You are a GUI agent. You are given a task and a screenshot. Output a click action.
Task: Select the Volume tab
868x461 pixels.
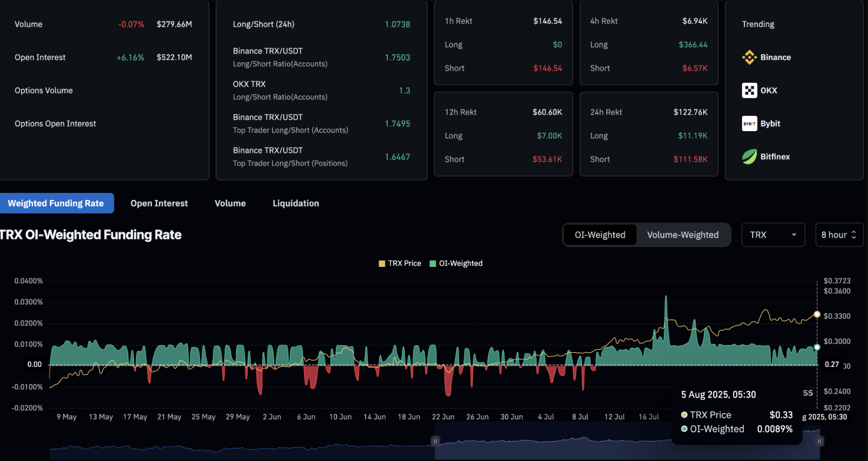pyautogui.click(x=230, y=203)
